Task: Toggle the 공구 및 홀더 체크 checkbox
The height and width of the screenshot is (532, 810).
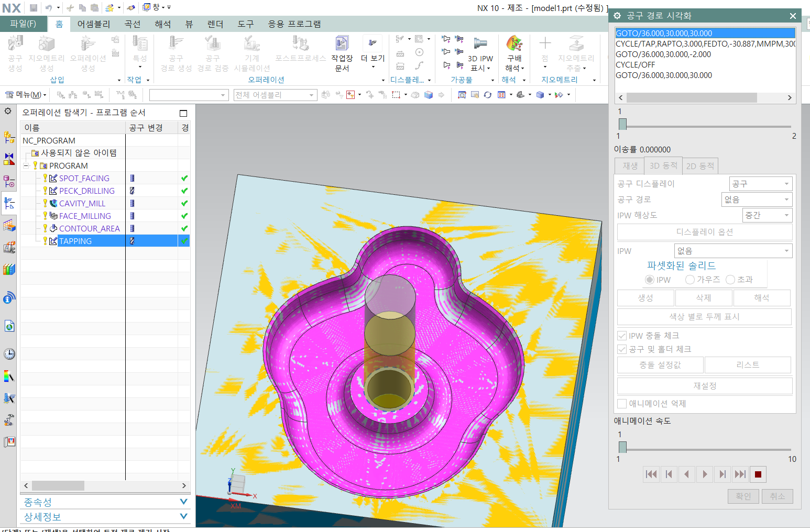Action: click(x=622, y=349)
